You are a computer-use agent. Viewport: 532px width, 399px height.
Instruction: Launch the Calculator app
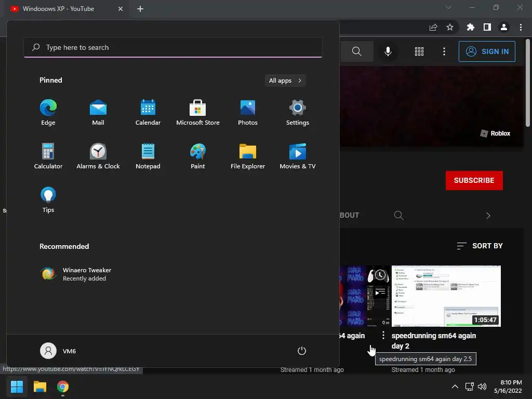coord(48,156)
